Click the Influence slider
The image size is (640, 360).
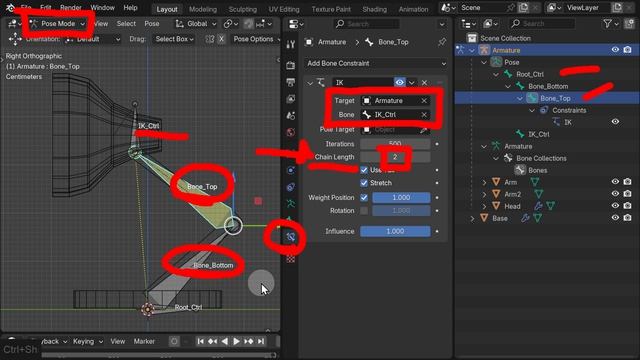pyautogui.click(x=395, y=231)
